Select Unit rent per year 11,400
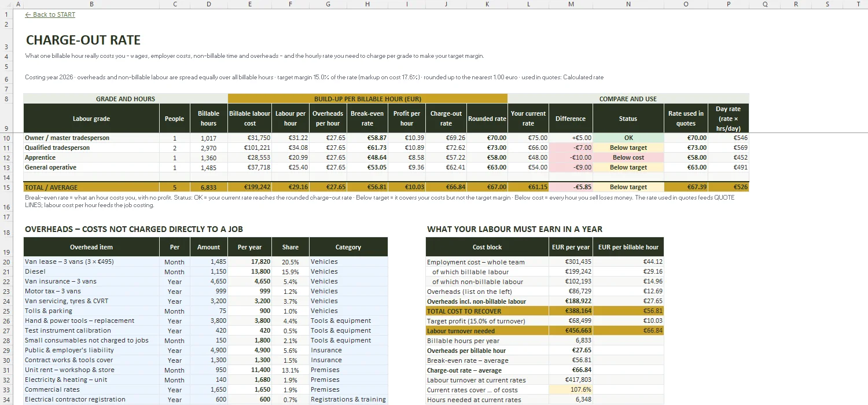This screenshot has height=405, width=868. (x=249, y=370)
